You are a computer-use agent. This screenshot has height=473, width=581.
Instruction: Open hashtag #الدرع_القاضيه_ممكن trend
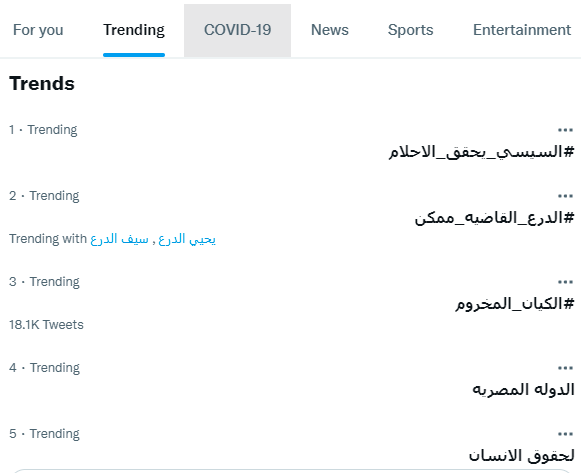pos(494,218)
